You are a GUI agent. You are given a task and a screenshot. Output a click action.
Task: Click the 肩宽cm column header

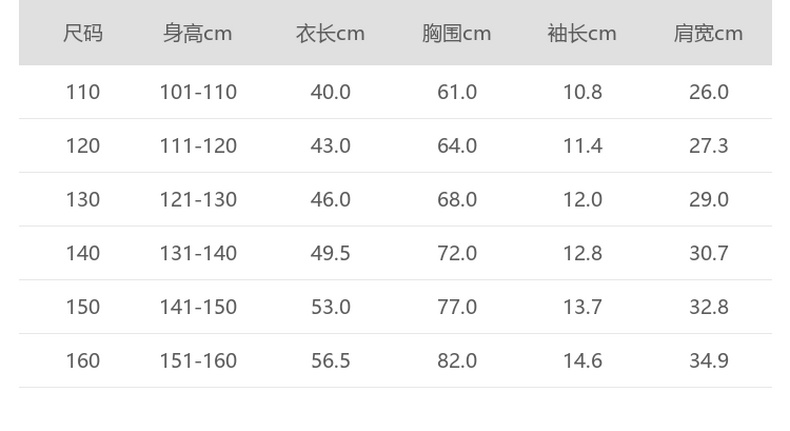click(708, 33)
